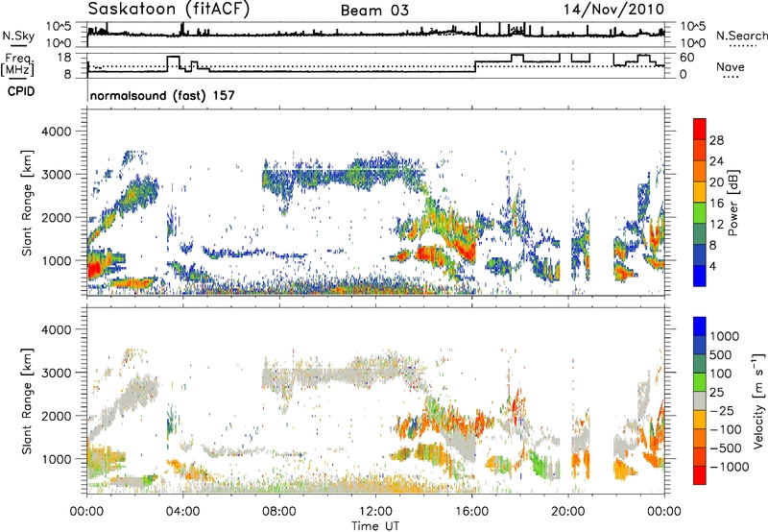768x532 pixels.
Task: Click the 'CPID' label
Action: click(21, 91)
